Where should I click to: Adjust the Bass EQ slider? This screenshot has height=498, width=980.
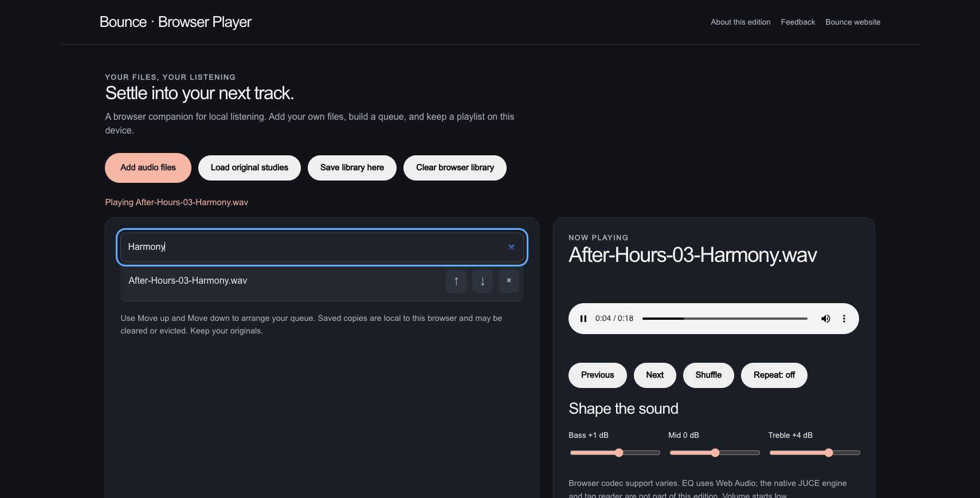tap(615, 453)
